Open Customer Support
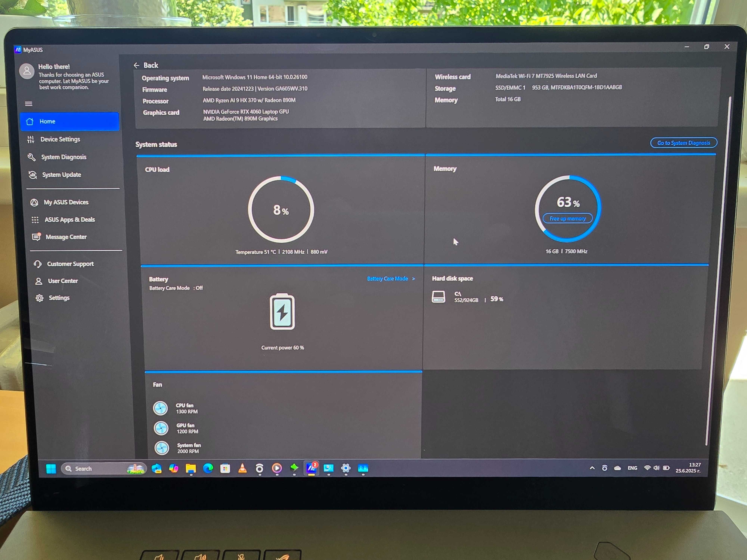Viewport: 747px width, 560px height. [70, 264]
